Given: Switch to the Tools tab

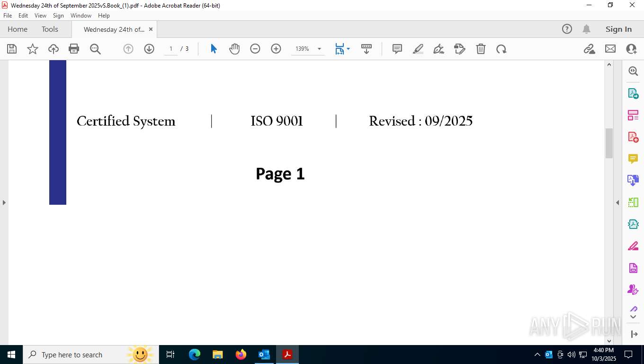Looking at the screenshot, I should [50, 29].
